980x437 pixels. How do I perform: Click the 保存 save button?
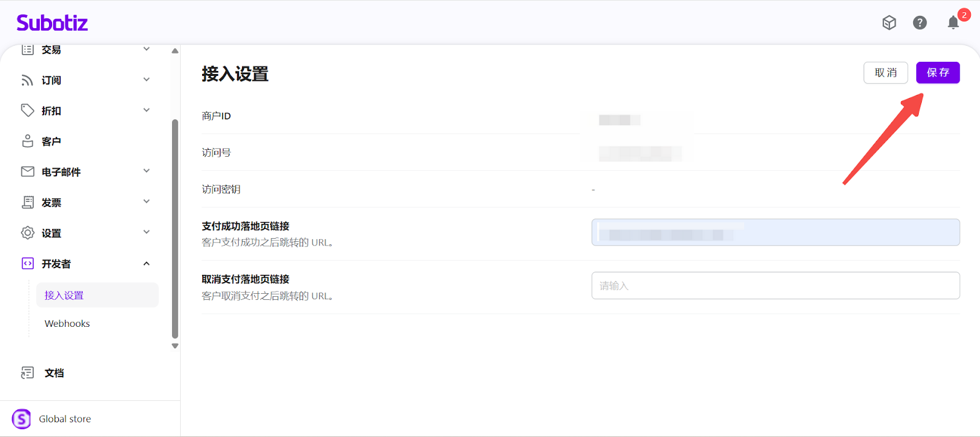937,73
